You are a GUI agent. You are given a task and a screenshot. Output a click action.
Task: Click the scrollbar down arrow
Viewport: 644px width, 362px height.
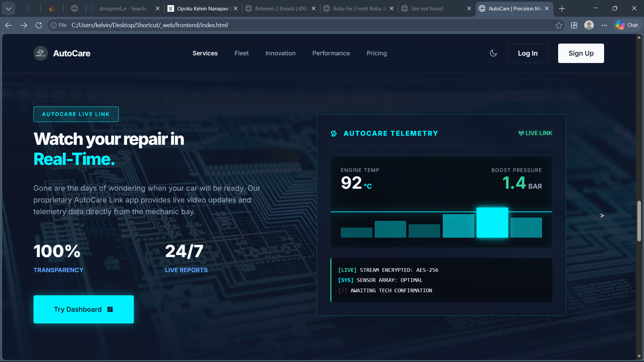coord(639,356)
